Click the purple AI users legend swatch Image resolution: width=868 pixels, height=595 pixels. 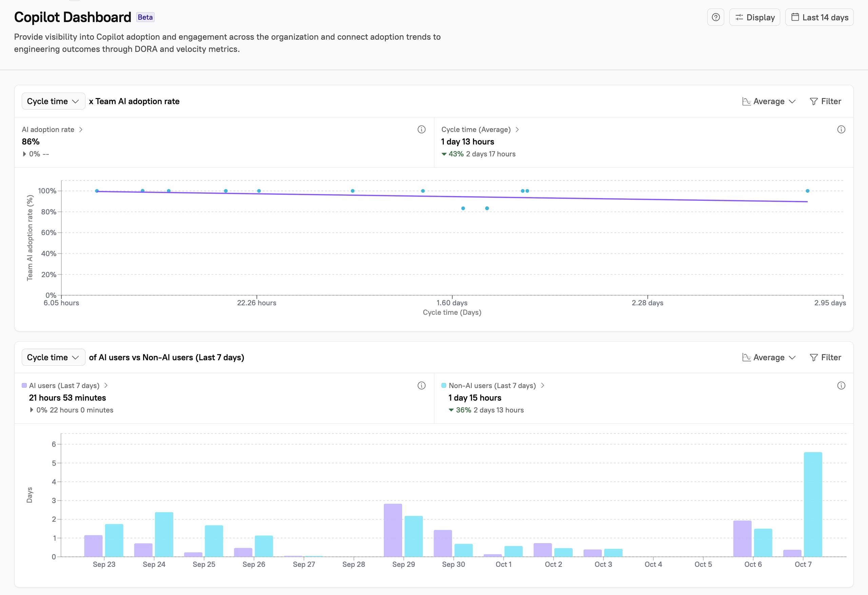click(x=24, y=385)
